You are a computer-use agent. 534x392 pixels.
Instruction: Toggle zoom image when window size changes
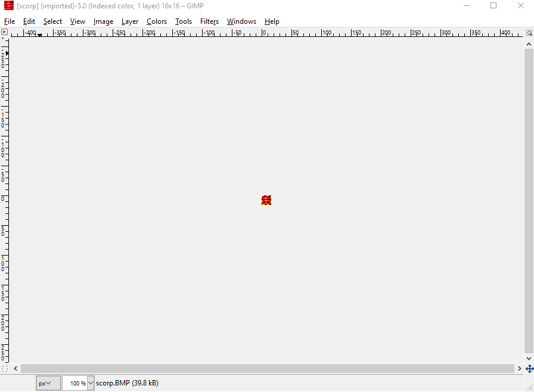coord(529,33)
